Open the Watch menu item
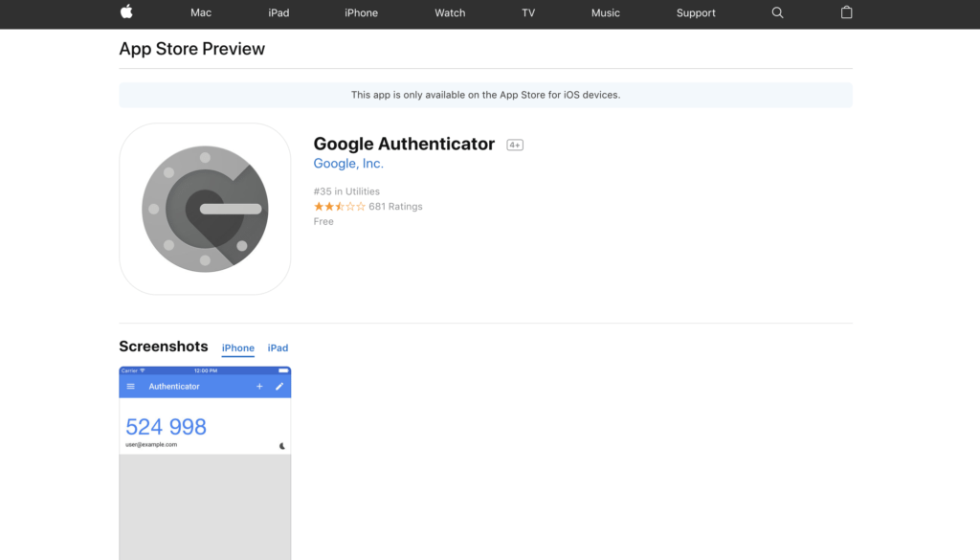Viewport: 980px width, 560px height. [450, 12]
